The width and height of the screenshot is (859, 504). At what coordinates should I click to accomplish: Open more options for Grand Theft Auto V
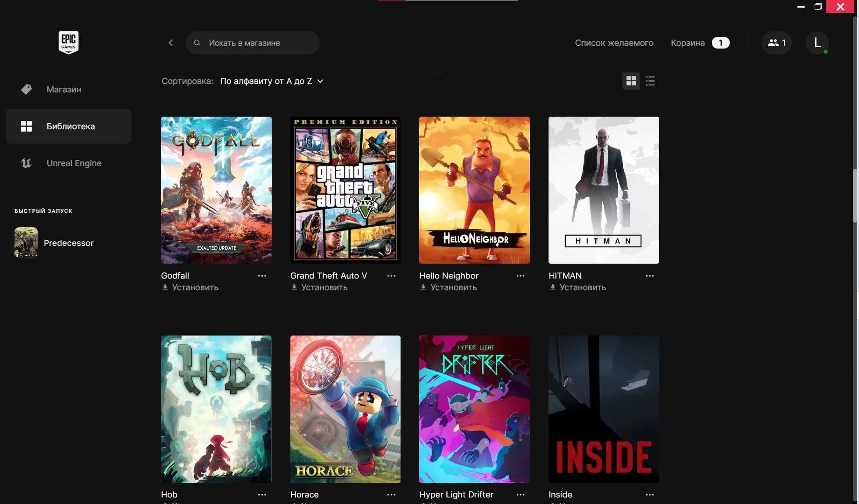pos(391,276)
